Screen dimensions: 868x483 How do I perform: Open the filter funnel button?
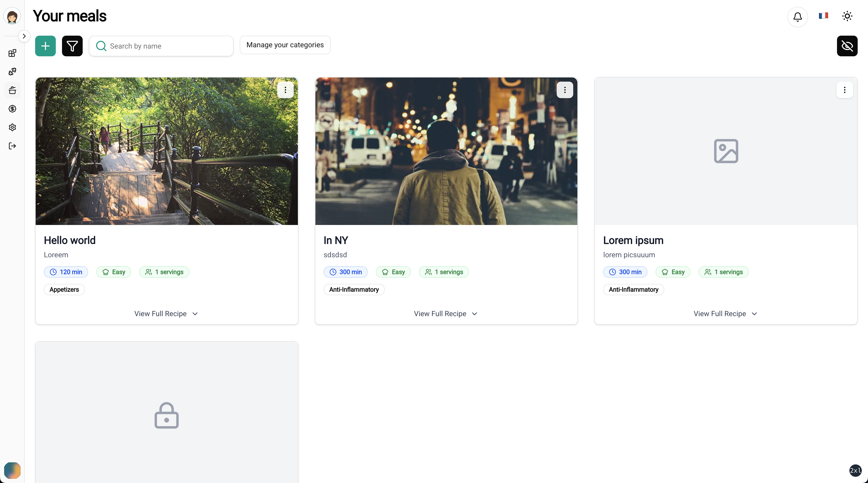click(72, 46)
